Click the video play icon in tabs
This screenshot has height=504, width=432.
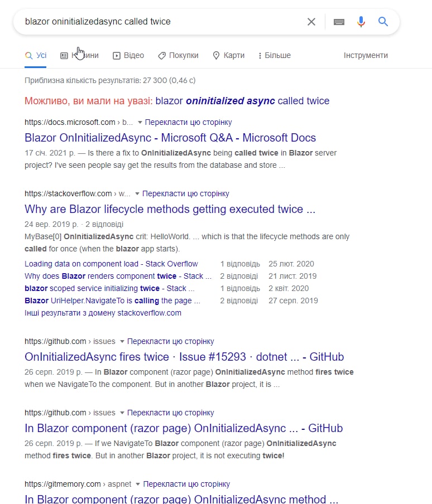tap(116, 56)
